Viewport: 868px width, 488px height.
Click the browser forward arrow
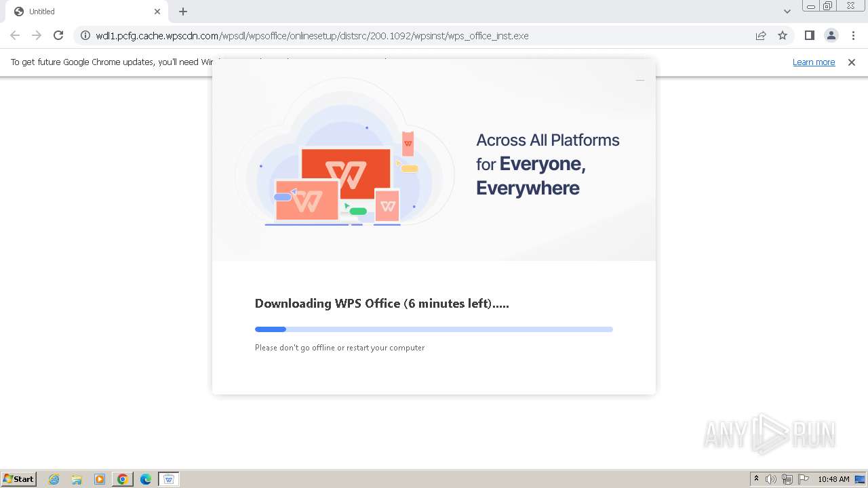pos(37,35)
